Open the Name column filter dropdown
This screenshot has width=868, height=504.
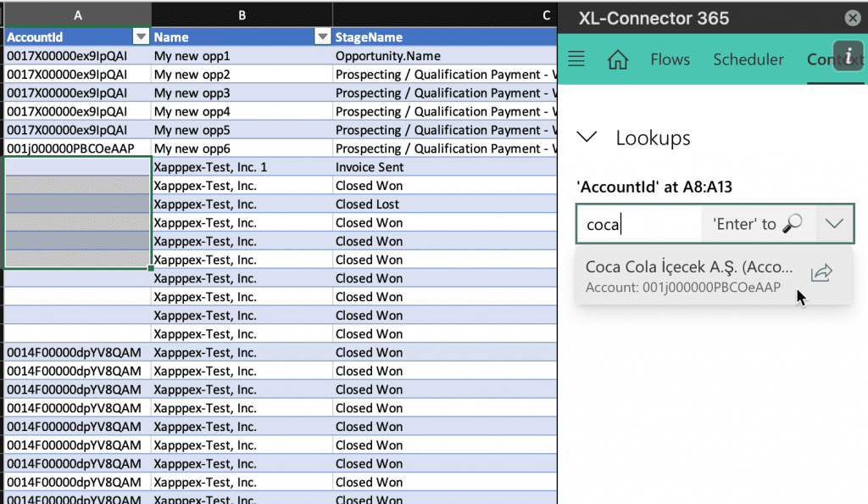pos(322,37)
